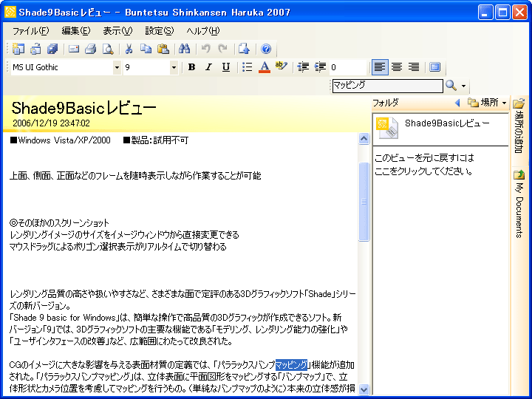The height and width of the screenshot is (399, 532).
Task: Apply text highlight marker icon
Action: click(282, 66)
